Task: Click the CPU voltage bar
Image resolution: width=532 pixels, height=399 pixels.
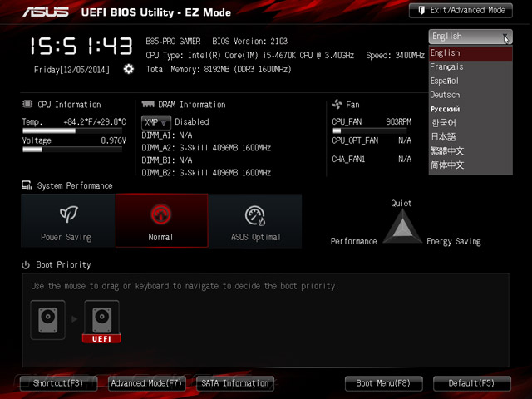Action: [x=72, y=150]
